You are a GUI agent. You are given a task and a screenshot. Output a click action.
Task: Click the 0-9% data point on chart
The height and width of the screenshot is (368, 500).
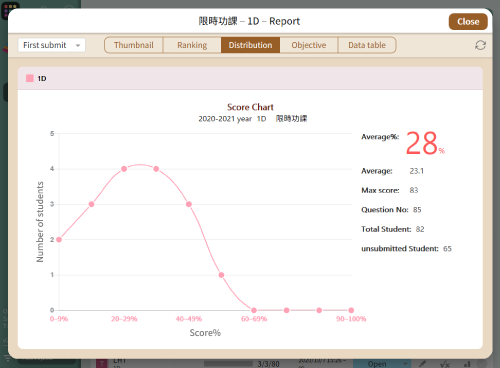click(x=59, y=240)
